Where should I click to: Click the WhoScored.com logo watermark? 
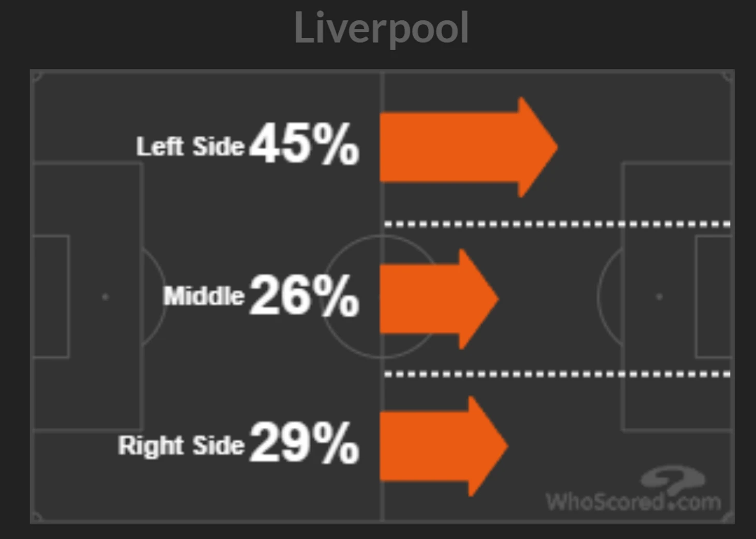[x=634, y=490]
